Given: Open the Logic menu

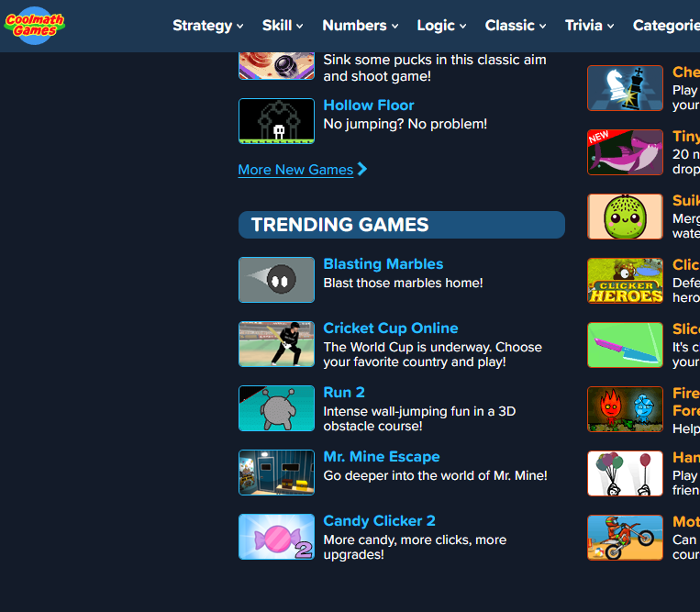Looking at the screenshot, I should [x=441, y=26].
